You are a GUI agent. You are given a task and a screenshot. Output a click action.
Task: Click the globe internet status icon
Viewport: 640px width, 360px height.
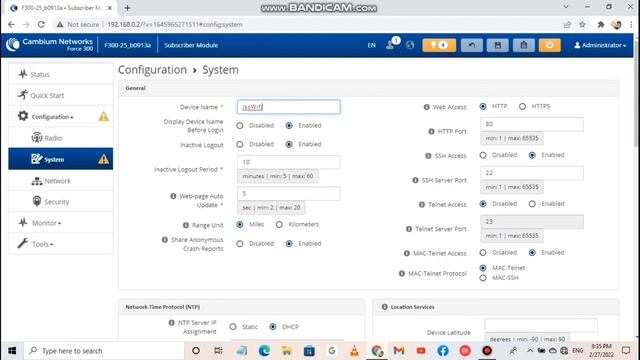(410, 45)
